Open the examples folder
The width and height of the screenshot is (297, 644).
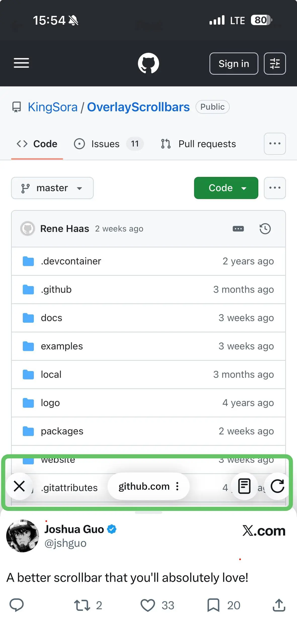click(62, 346)
